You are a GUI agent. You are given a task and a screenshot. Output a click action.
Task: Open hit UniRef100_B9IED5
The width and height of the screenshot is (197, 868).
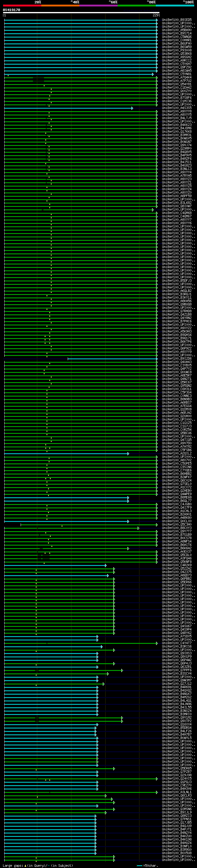point(177,20)
